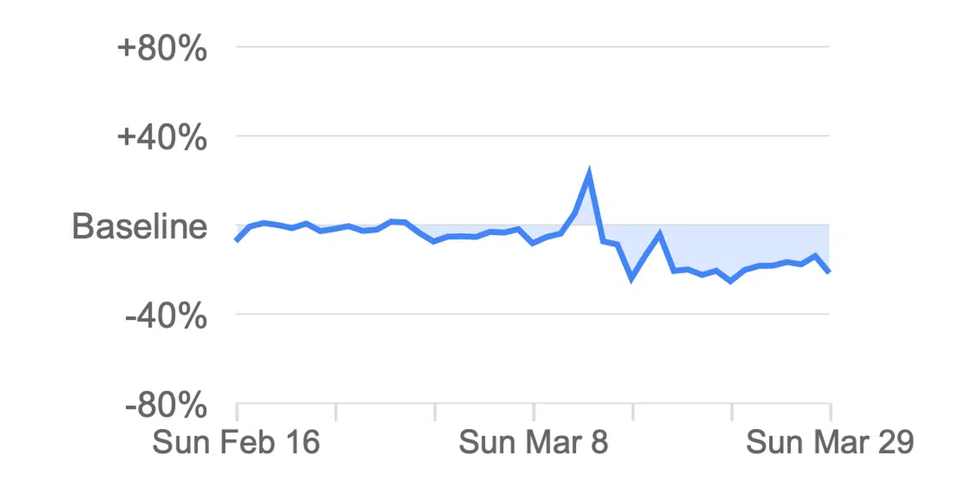Viewport: 980px width, 480px height.
Task: Click the x-axis tick above Sun Mar 29
Action: pos(830,411)
